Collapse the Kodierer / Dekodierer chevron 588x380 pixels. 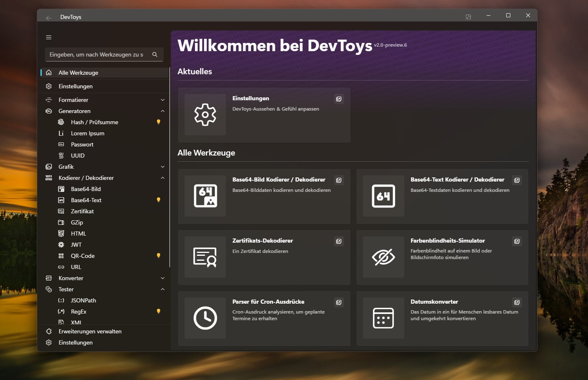[163, 178]
